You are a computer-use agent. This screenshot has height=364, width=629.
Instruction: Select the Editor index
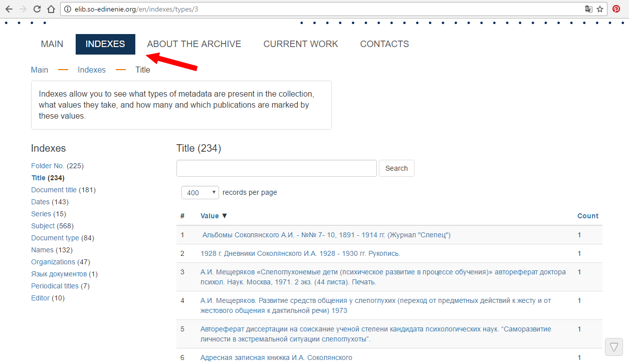tap(40, 298)
